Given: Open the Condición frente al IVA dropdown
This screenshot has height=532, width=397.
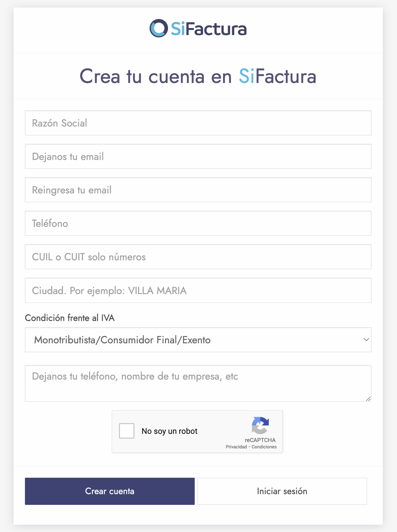Looking at the screenshot, I should (198, 340).
